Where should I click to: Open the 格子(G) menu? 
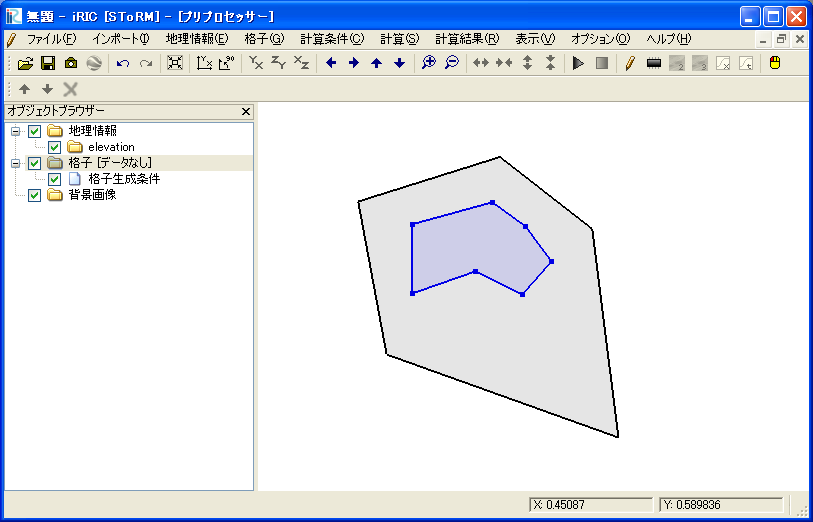pyautogui.click(x=264, y=39)
